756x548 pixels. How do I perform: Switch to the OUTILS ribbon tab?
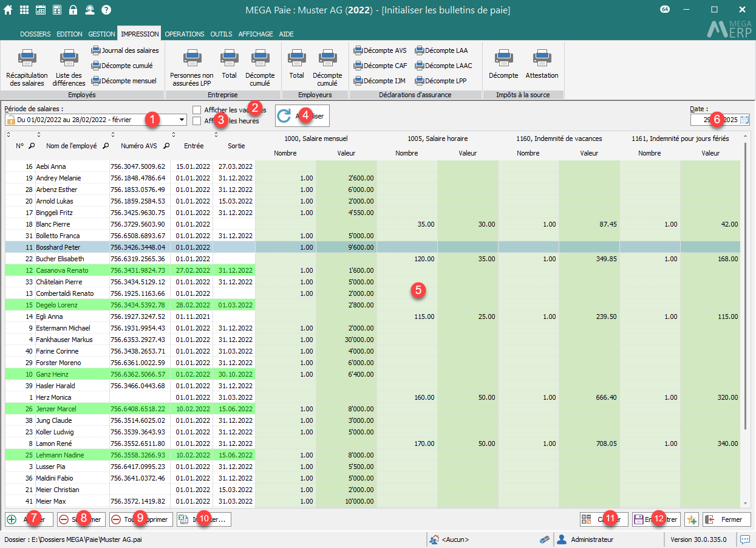(x=221, y=34)
